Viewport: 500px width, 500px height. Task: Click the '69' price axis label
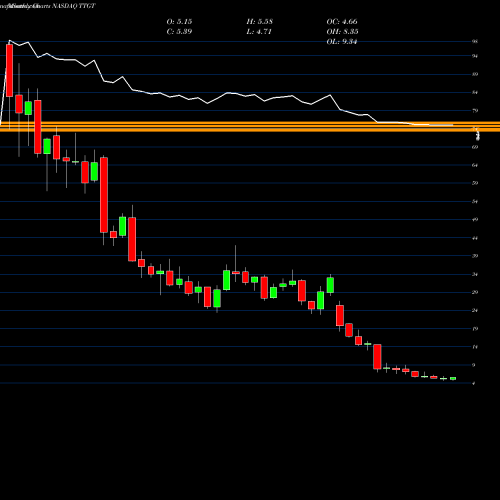(475, 147)
